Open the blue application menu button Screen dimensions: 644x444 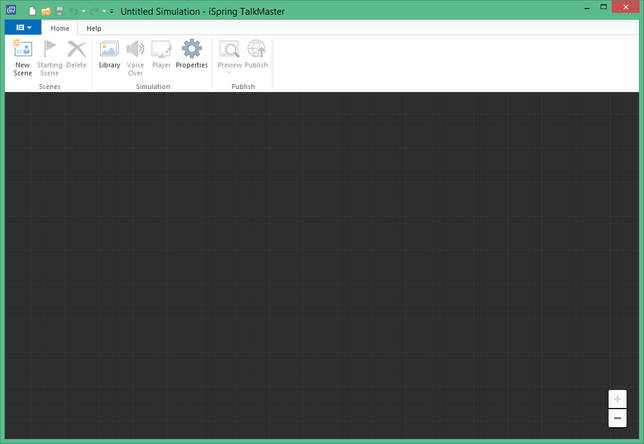pyautogui.click(x=23, y=27)
